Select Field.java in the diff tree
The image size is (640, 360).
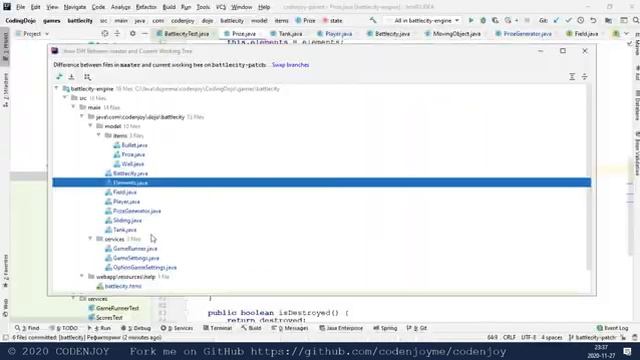tap(124, 192)
